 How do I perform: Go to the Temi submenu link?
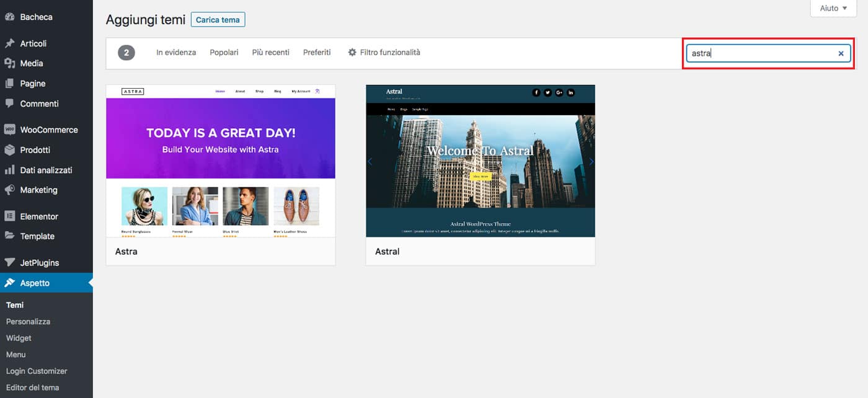pos(15,305)
